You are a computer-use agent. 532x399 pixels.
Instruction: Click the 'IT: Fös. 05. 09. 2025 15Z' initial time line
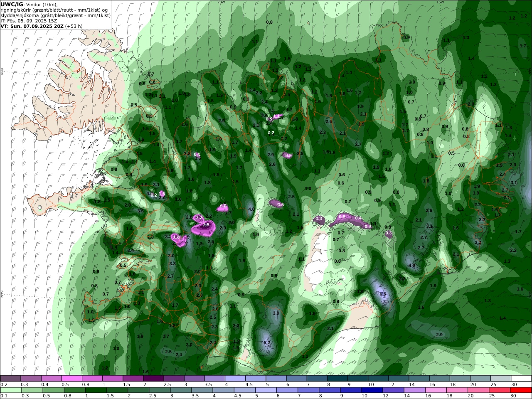[x=29, y=20]
